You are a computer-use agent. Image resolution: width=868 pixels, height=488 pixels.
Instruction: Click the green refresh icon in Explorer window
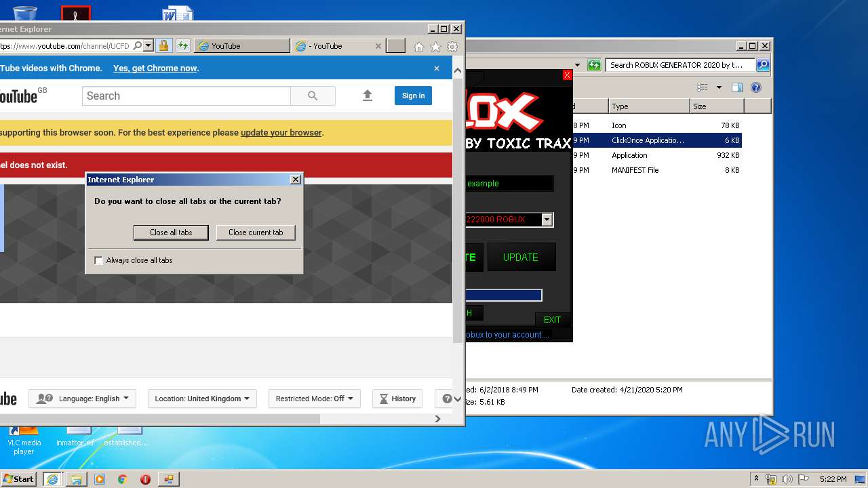593,64
